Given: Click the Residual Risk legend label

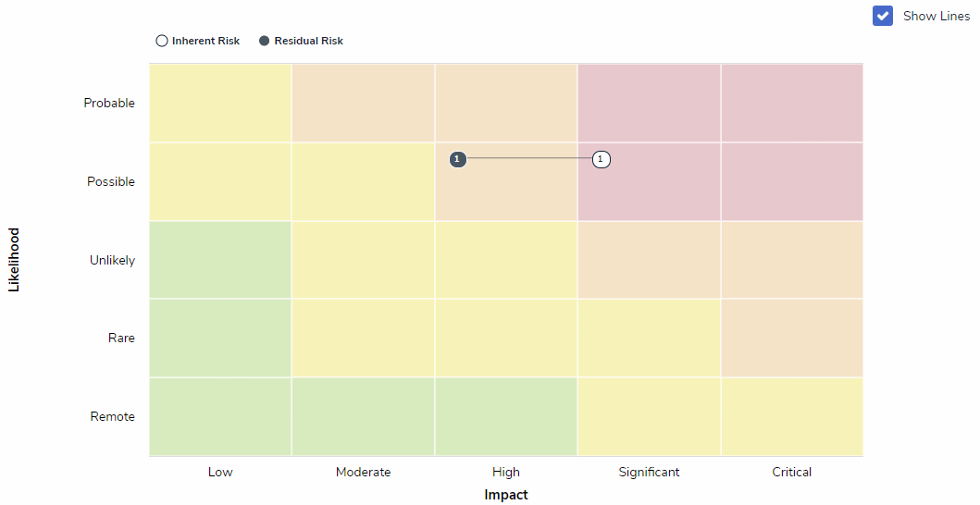Looking at the screenshot, I should pos(308,41).
